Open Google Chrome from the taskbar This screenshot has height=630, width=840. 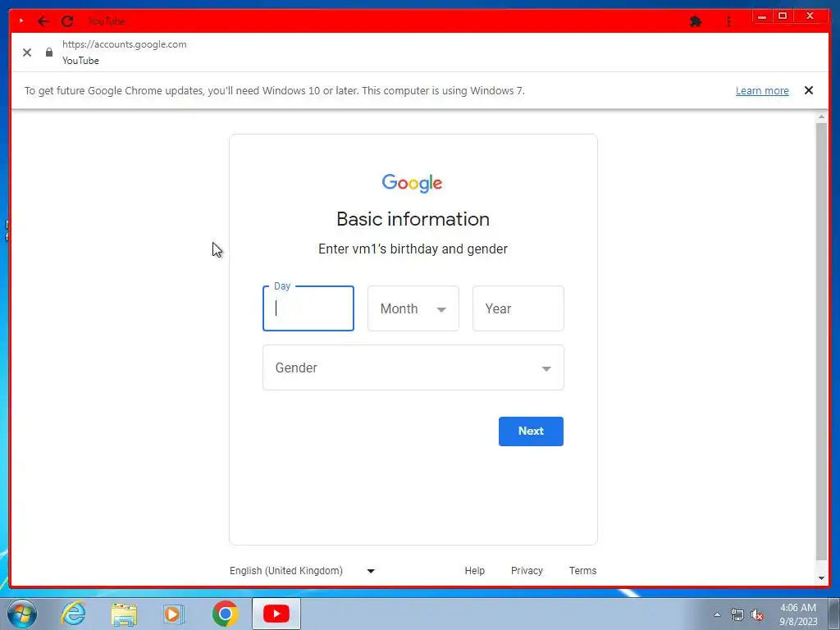pos(225,614)
